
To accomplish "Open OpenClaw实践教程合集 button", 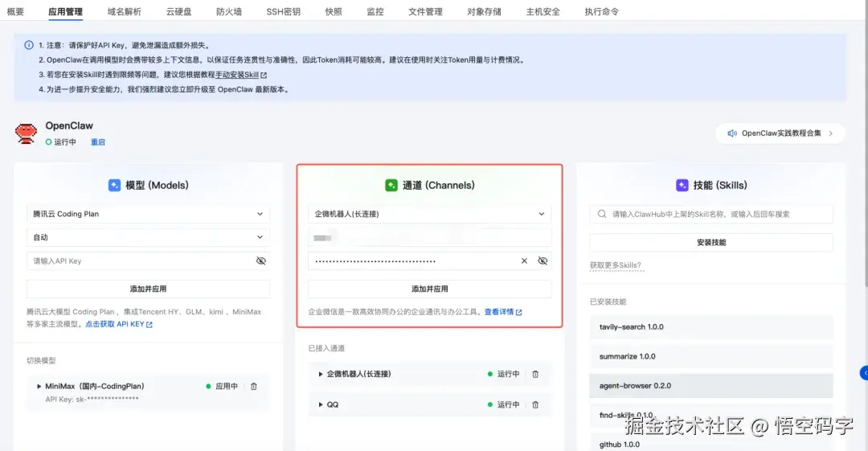I will (780, 133).
